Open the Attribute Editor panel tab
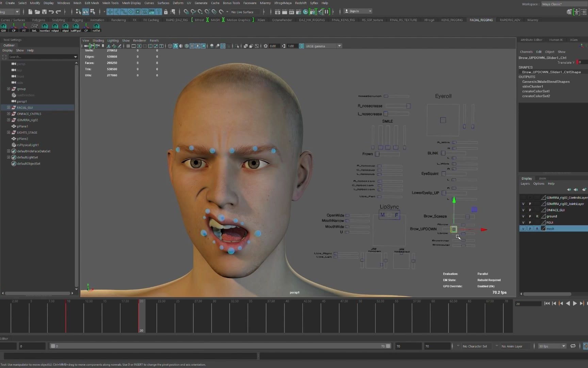Viewport: 588px width, 368px height. click(x=531, y=40)
